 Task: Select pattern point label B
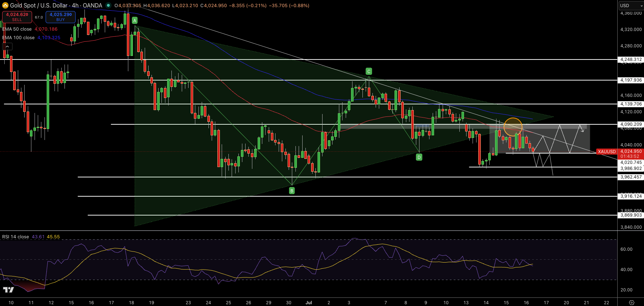click(x=292, y=191)
